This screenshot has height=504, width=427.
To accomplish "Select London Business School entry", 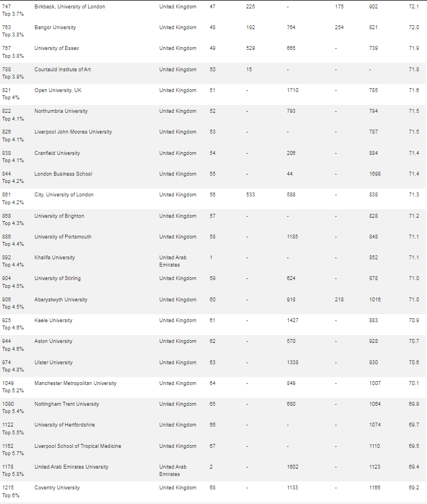I will pyautogui.click(x=63, y=174).
